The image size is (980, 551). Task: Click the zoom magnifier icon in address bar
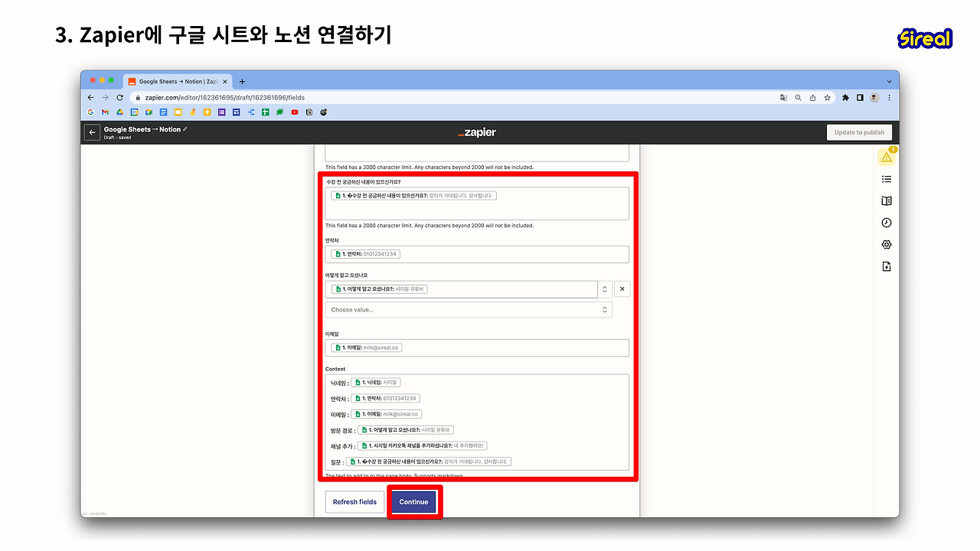coord(798,97)
